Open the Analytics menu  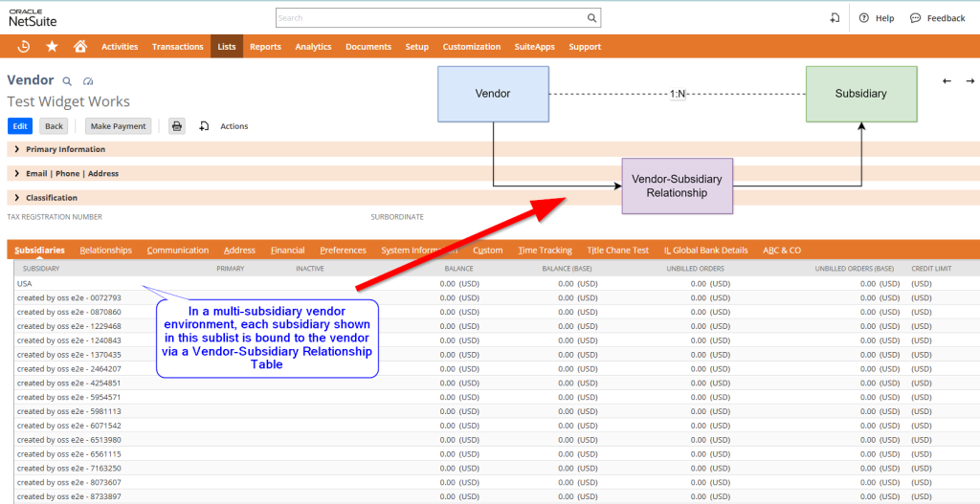coord(313,47)
